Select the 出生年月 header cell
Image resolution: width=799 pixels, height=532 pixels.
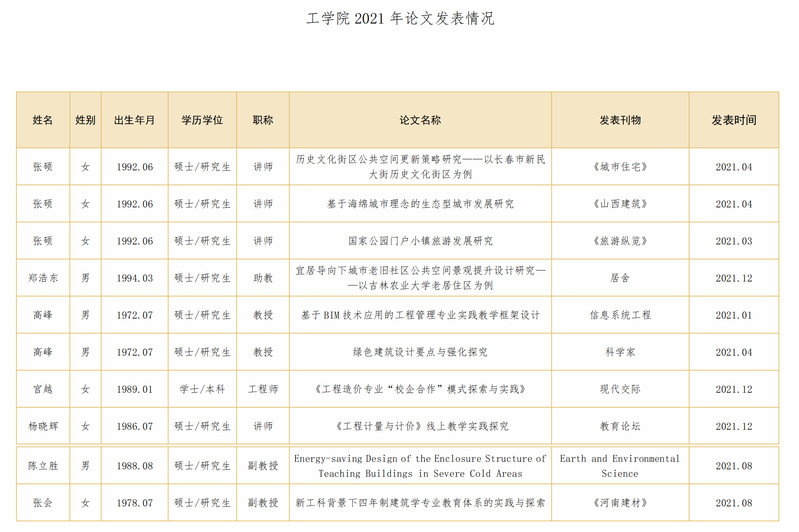pos(134,120)
